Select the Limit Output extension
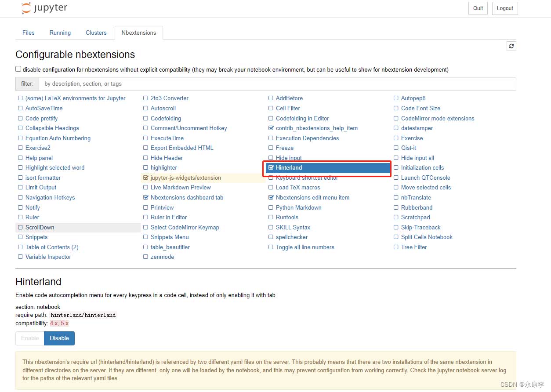Image resolution: width=551 pixels, height=392 pixels. (41, 188)
